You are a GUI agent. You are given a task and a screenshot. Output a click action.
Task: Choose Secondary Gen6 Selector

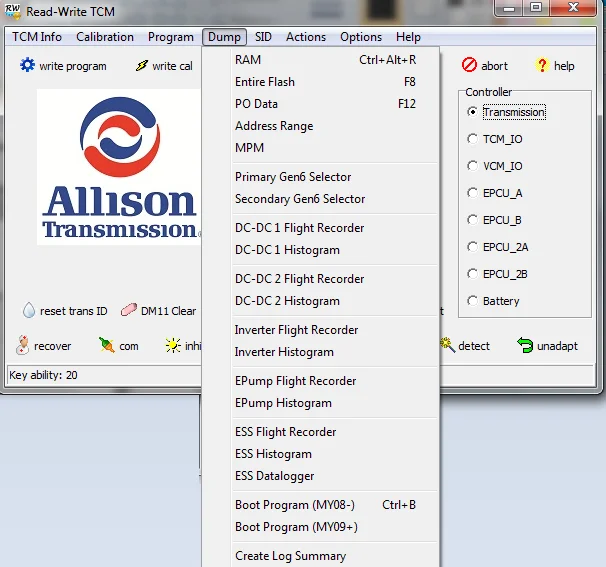[321, 199]
